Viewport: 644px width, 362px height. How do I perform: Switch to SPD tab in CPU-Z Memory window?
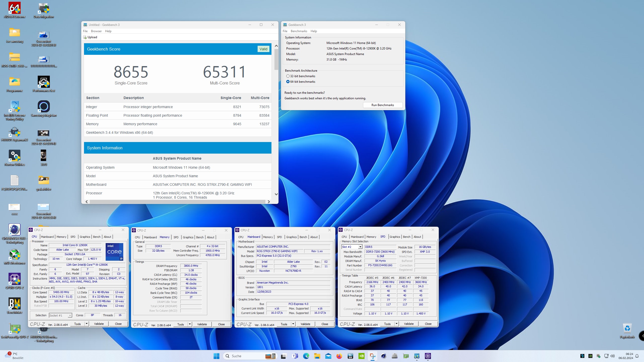[x=176, y=237]
